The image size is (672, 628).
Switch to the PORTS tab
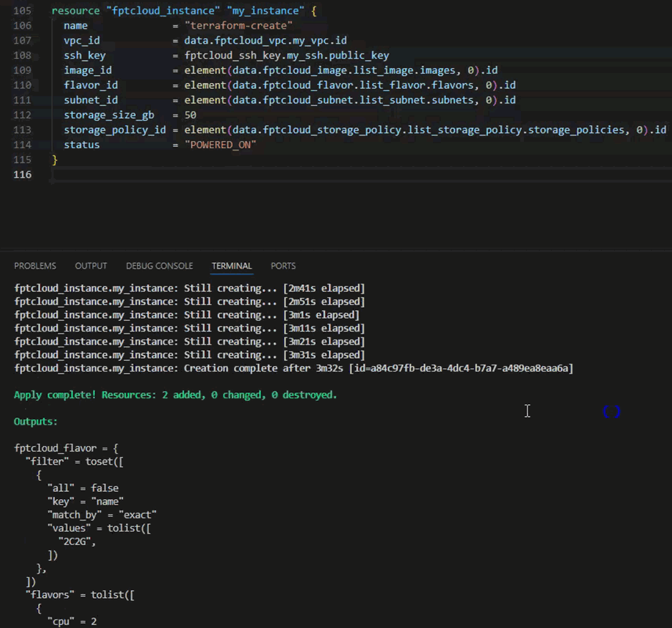[283, 266]
